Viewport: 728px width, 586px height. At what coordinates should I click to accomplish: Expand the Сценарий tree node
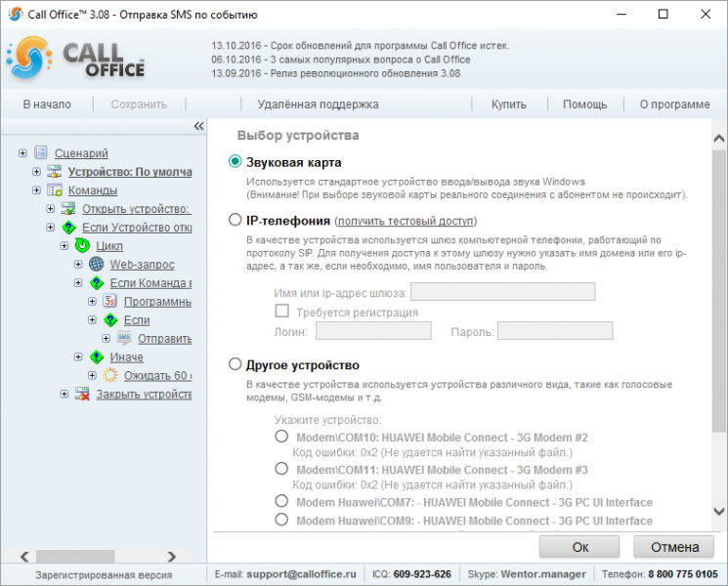click(22, 153)
